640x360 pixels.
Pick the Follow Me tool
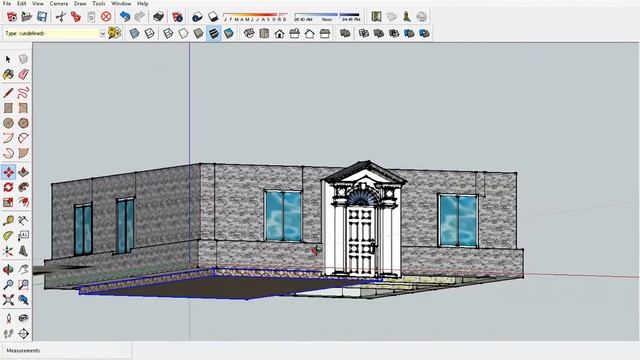click(x=23, y=187)
